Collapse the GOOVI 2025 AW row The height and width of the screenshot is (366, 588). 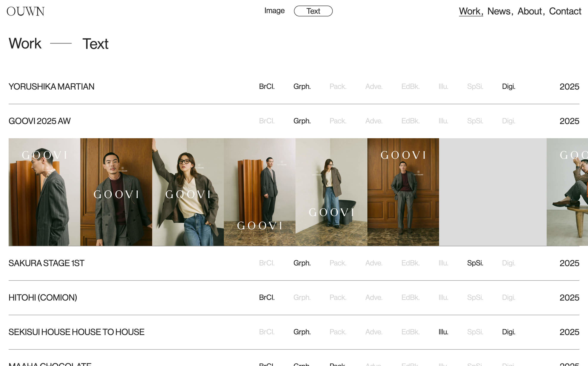point(39,121)
